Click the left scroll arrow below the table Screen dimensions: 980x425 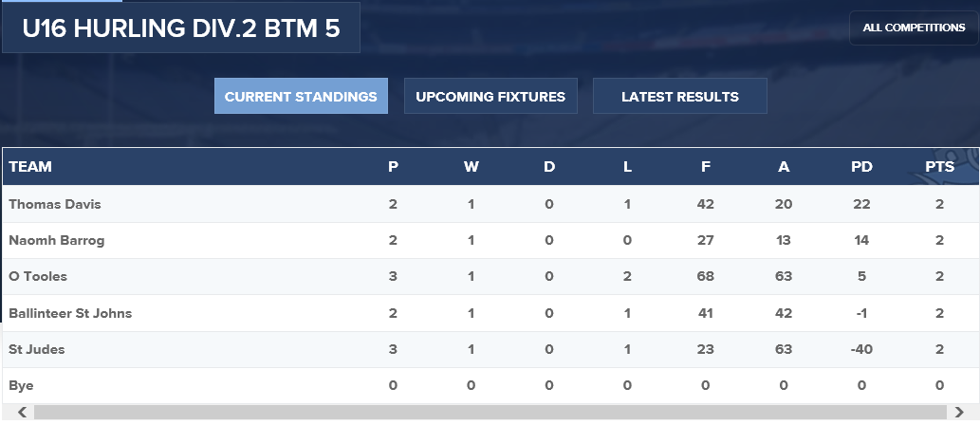tap(12, 413)
